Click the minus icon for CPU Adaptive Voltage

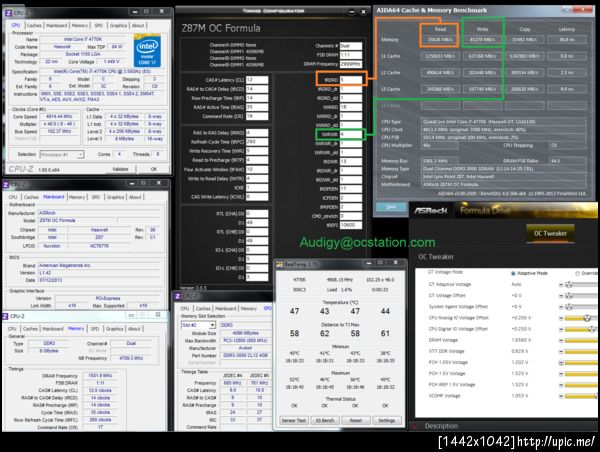coord(561,285)
